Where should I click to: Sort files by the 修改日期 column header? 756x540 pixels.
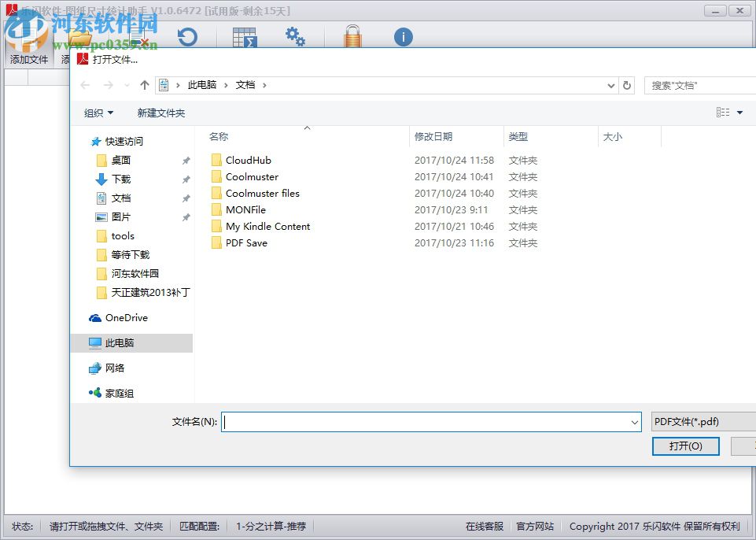(433, 136)
